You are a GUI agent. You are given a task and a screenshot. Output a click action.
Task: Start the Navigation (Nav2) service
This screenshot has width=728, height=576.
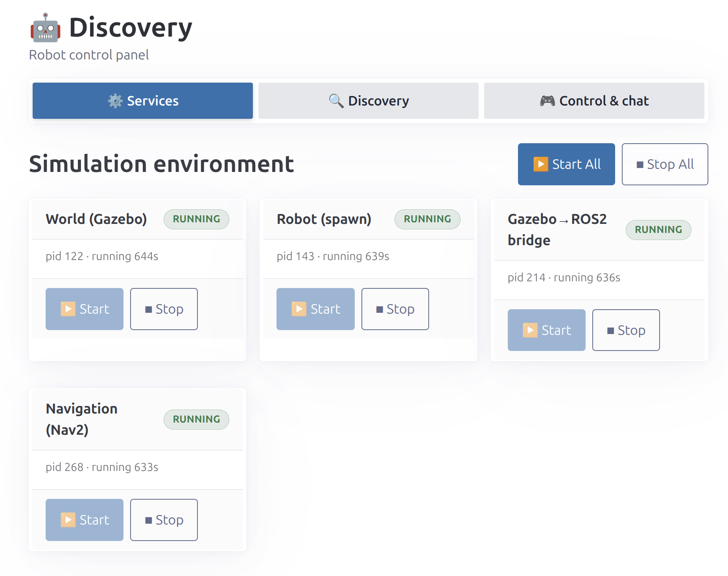point(85,520)
